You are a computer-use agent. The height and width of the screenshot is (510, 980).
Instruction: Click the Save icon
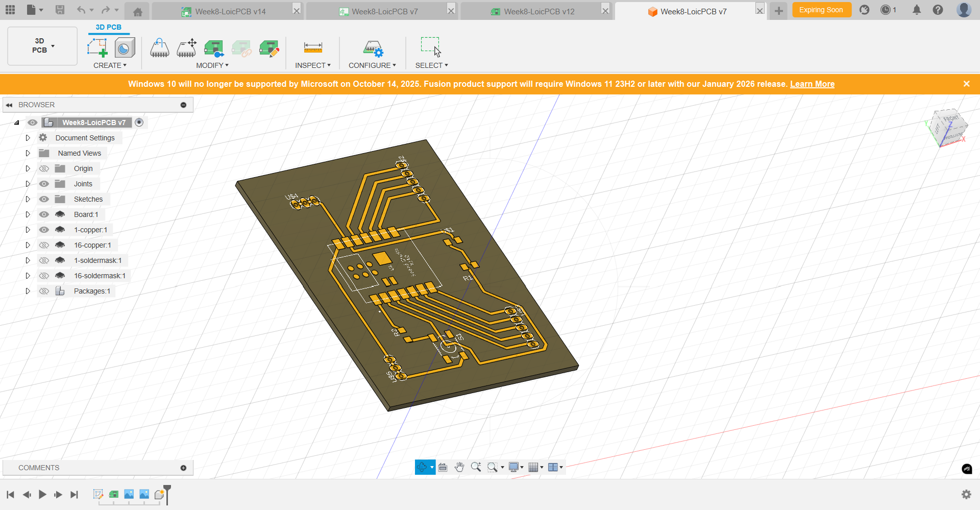pyautogui.click(x=60, y=10)
